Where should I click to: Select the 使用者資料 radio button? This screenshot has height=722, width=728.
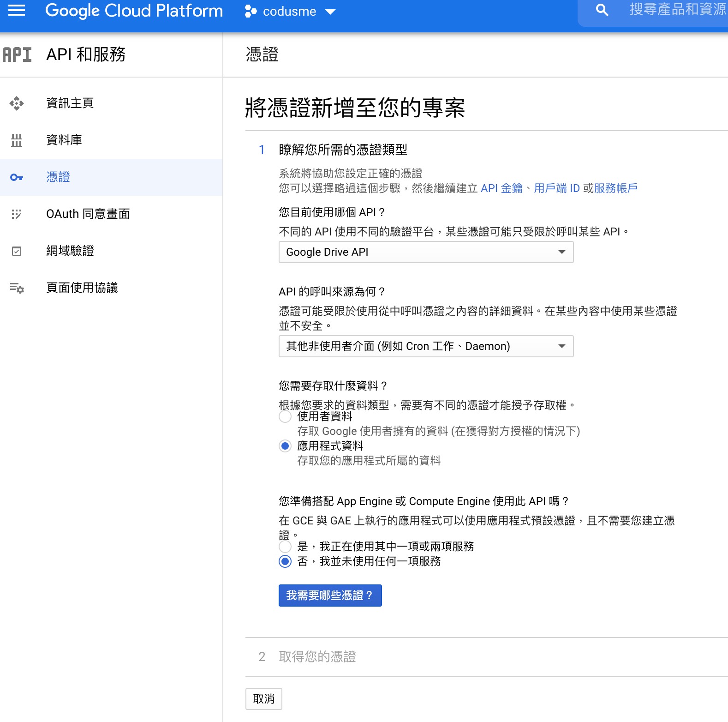point(285,416)
